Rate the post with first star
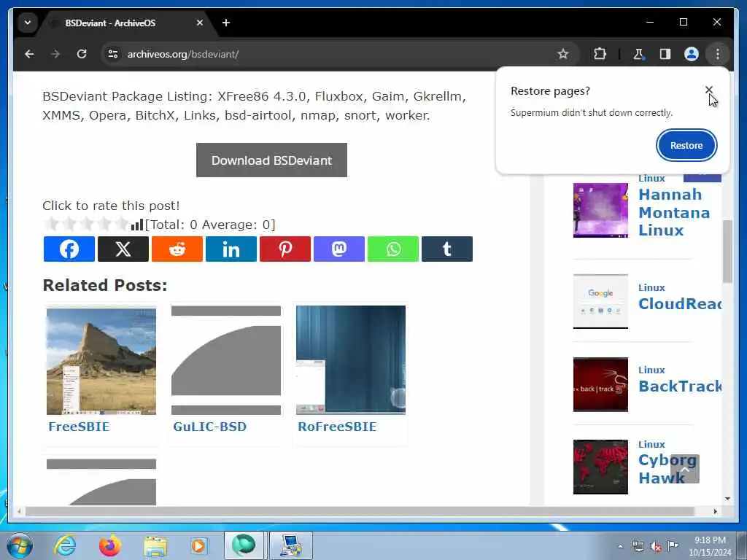The width and height of the screenshot is (747, 560). pos(52,223)
